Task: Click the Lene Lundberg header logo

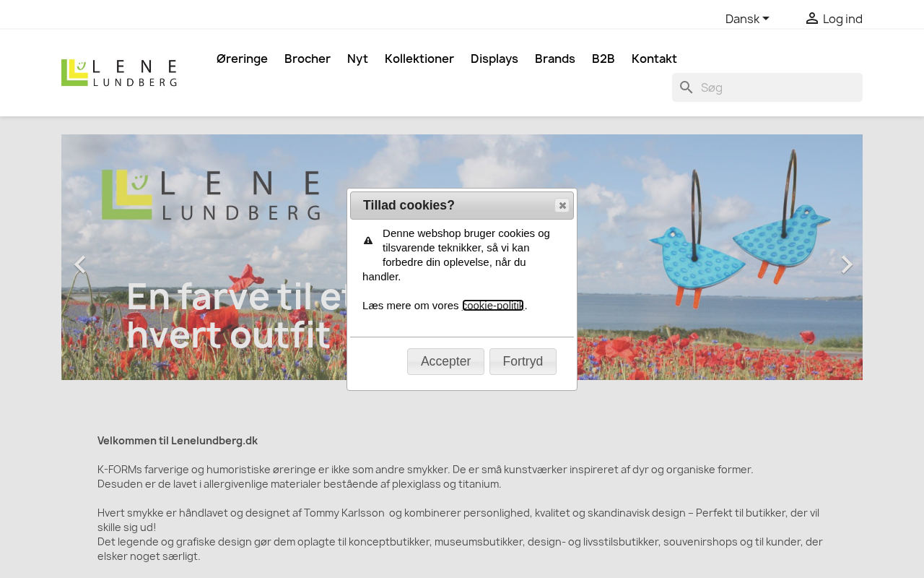Action: pos(119,73)
